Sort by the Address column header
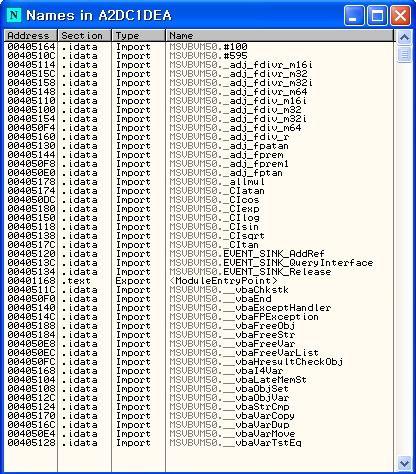416x474 pixels. (x=31, y=36)
